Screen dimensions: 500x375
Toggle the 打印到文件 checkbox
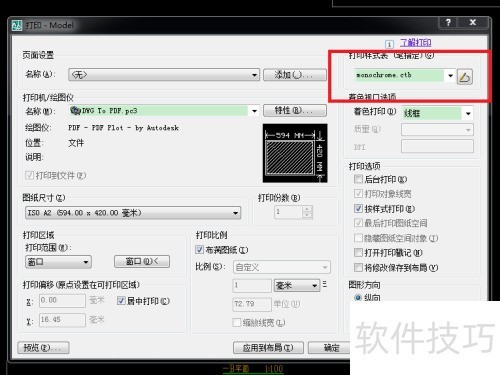pyautogui.click(x=29, y=175)
